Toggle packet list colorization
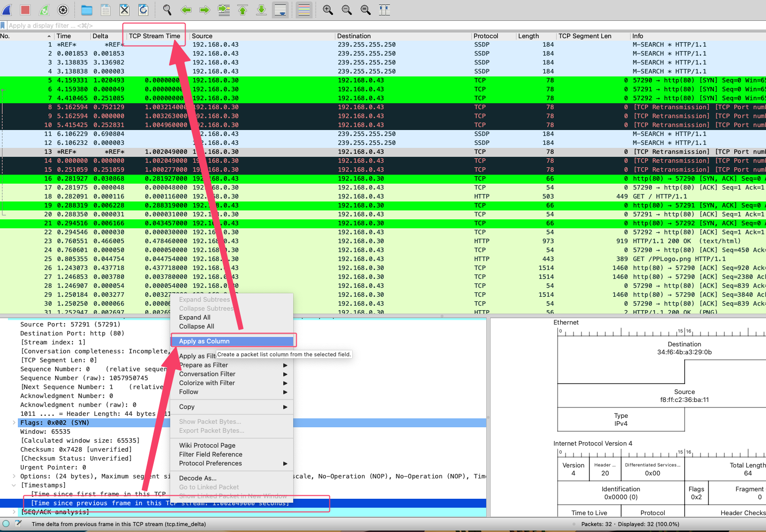The image size is (766, 532). [304, 10]
